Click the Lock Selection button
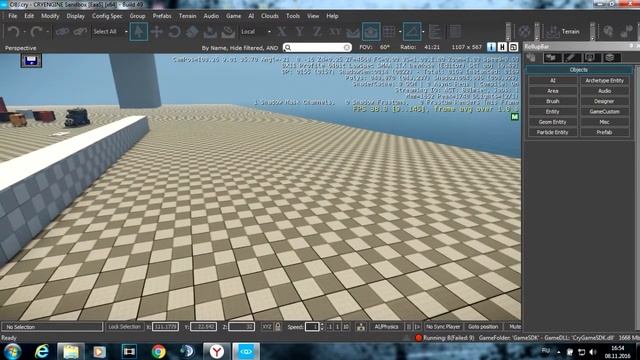 (124, 327)
